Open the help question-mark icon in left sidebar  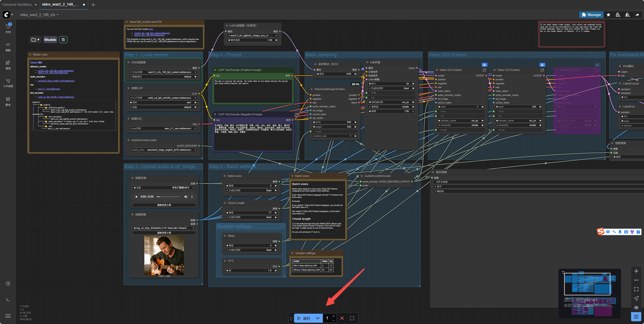[8, 284]
